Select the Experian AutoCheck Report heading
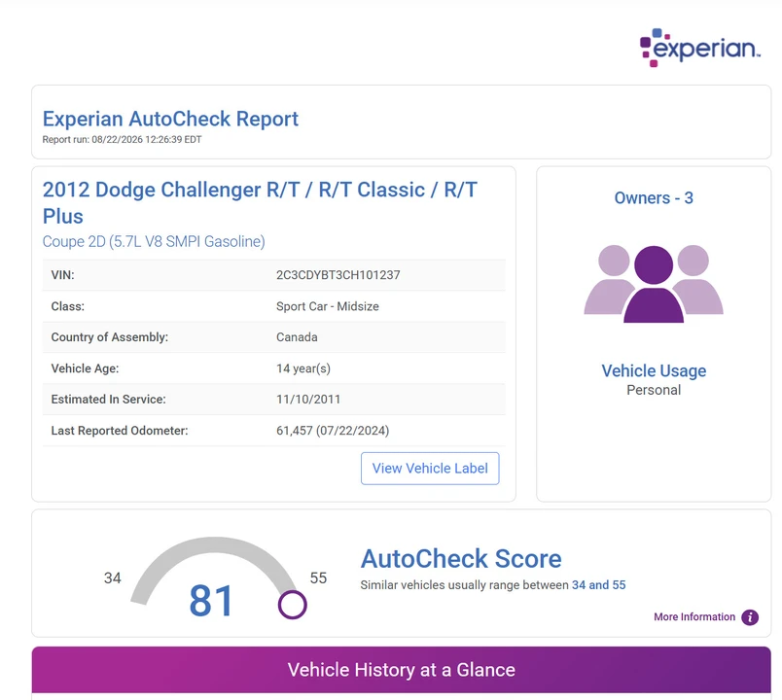 [x=170, y=119]
